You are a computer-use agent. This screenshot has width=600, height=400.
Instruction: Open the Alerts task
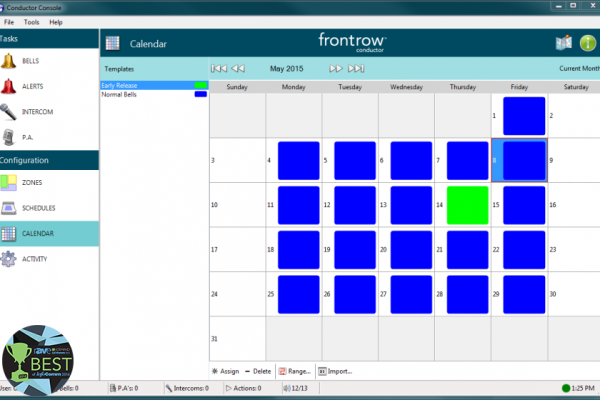[49, 87]
